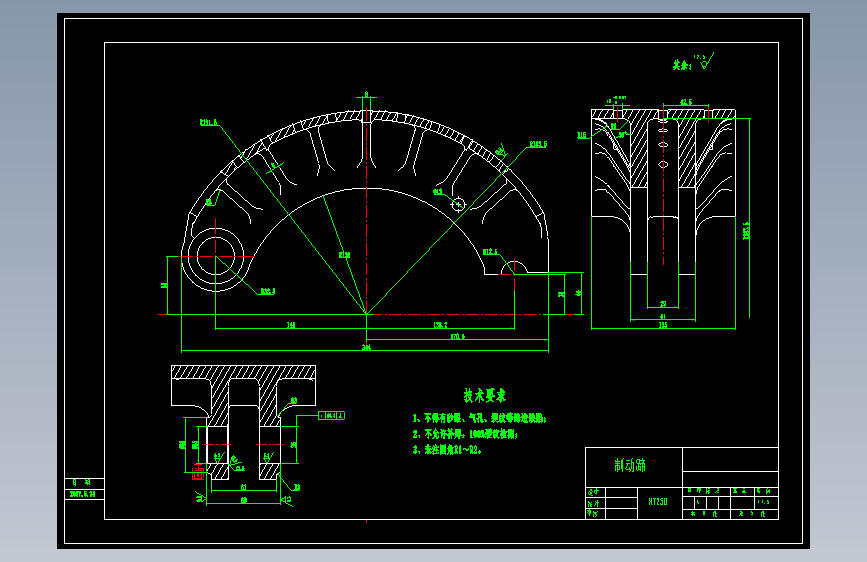Click the radius label at upper-left leader end
This screenshot has height=562, width=867.
coord(209,122)
